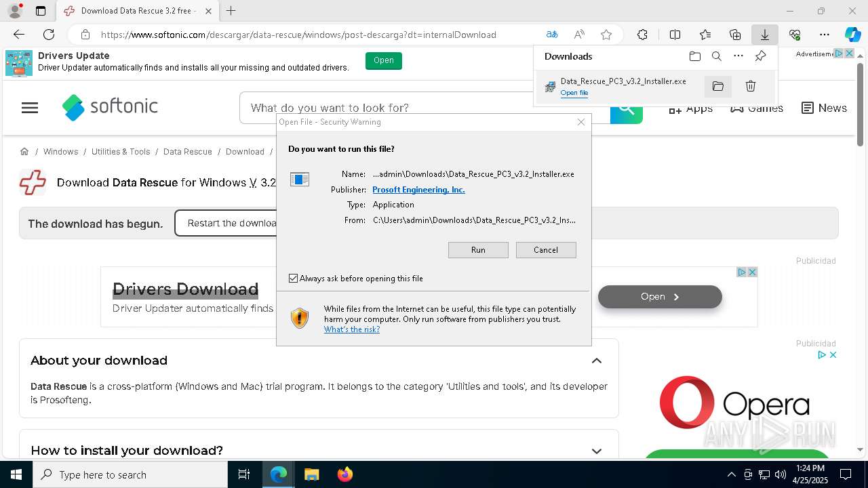
Task: Open downloads folder icon in Downloads panel
Action: pyautogui.click(x=694, y=56)
